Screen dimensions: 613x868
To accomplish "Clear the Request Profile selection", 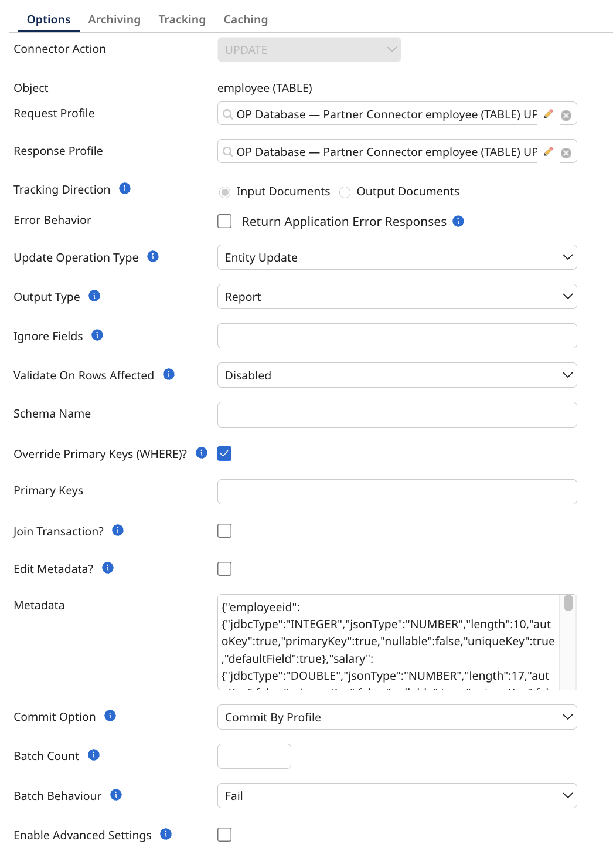I will pyautogui.click(x=566, y=115).
